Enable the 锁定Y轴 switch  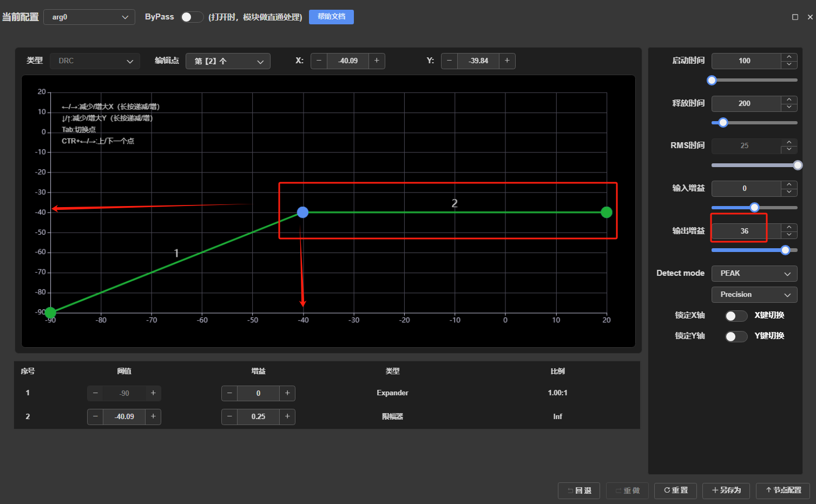(736, 336)
